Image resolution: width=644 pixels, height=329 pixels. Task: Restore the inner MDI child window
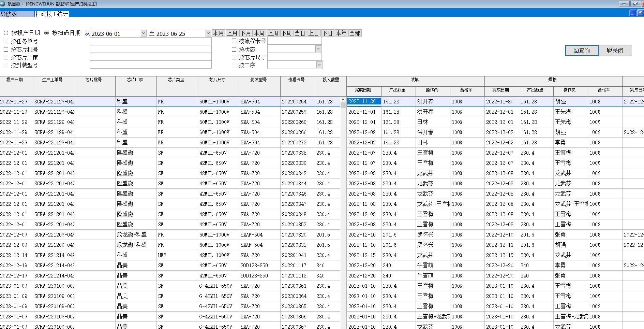[640, 13]
